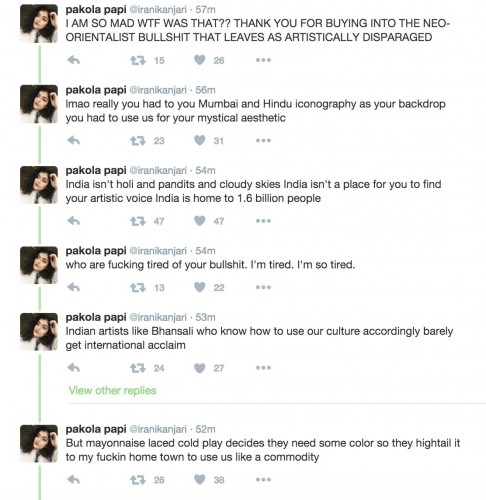Screen dimensions: 486x500
Task: Click the avatar on the first tweet
Action: pos(39,23)
